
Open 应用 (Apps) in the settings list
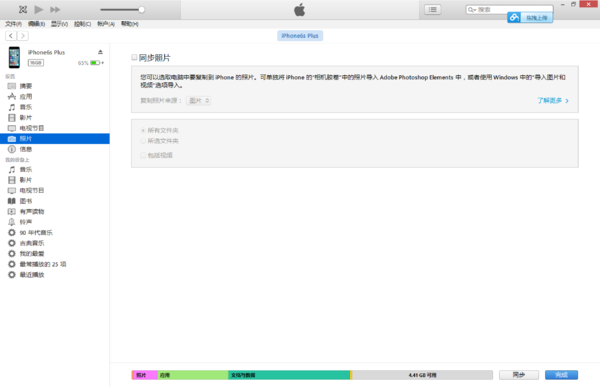55,96
